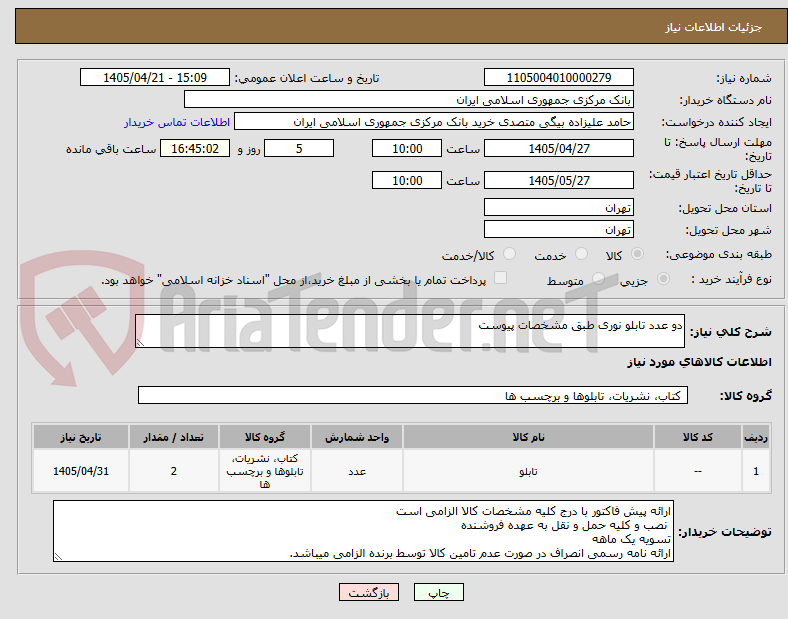Click the row number cell 1
Screen dimensions: 788x619
coord(756,471)
